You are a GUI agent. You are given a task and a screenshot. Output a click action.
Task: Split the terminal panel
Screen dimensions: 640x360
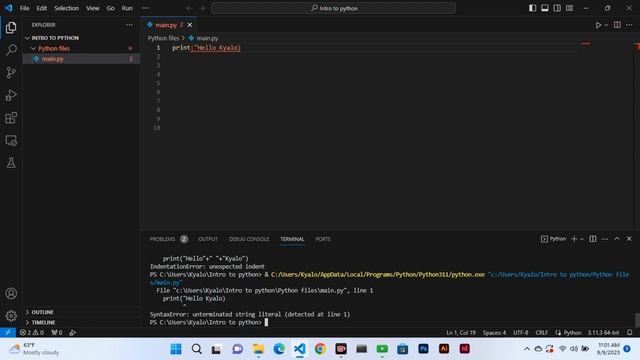tap(593, 239)
